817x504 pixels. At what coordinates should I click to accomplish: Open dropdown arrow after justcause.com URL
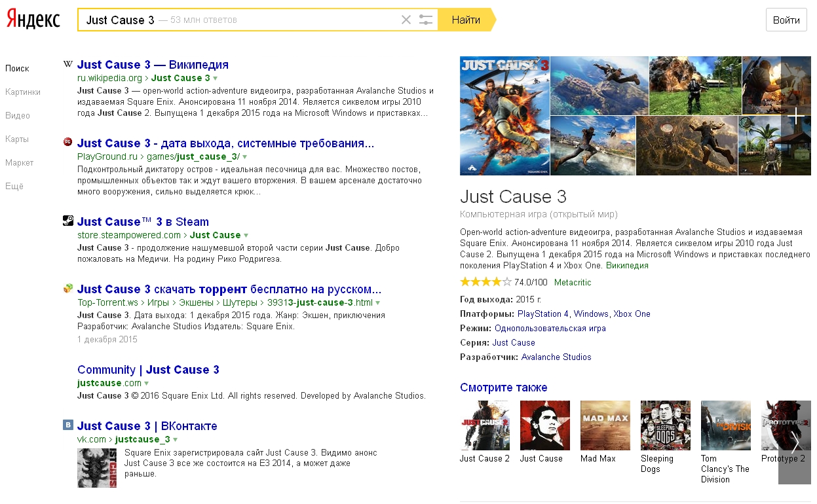147,384
